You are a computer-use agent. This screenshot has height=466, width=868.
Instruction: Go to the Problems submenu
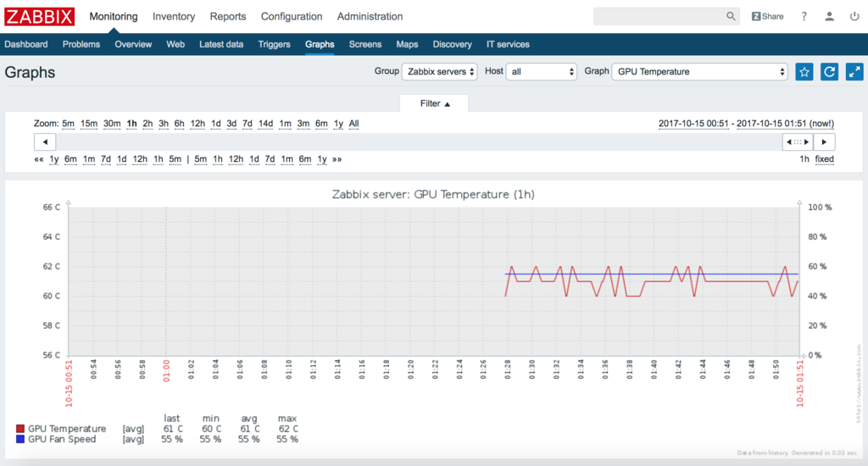click(81, 44)
